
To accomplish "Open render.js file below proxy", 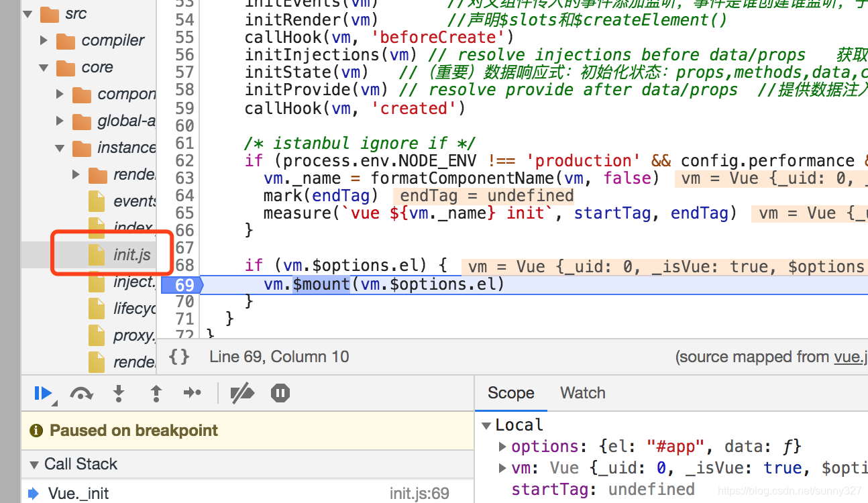I will (134, 362).
